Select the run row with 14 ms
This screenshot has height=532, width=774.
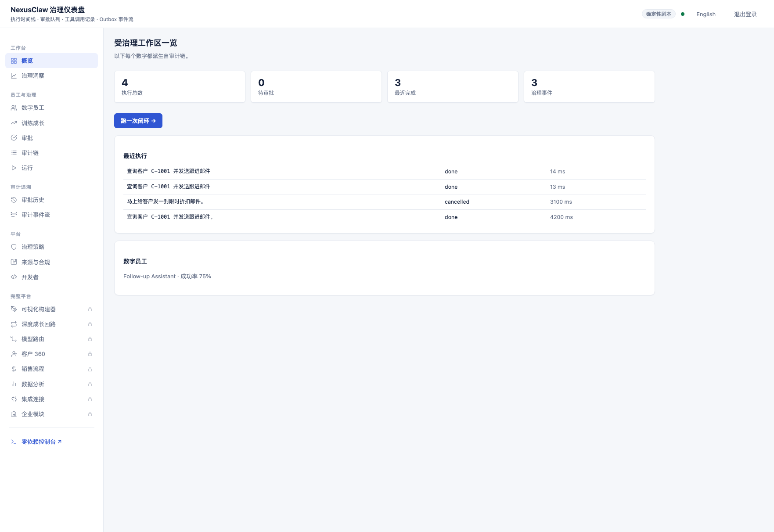click(385, 172)
